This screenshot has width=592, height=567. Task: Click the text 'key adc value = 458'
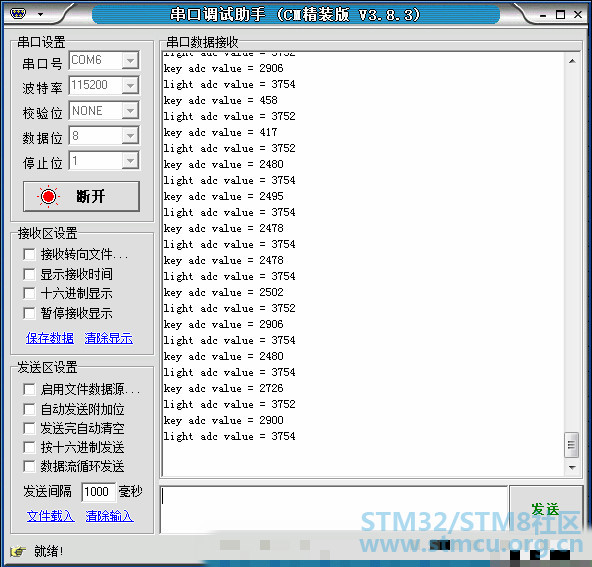pyautogui.click(x=220, y=100)
